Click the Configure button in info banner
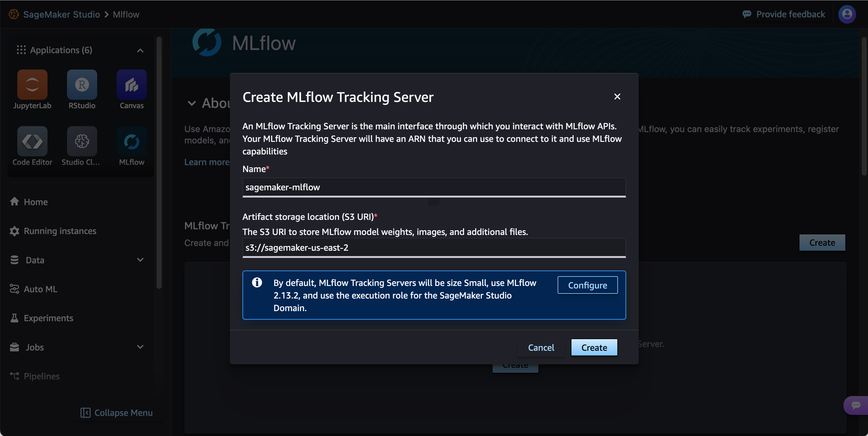This screenshot has width=868, height=436. 587,285
